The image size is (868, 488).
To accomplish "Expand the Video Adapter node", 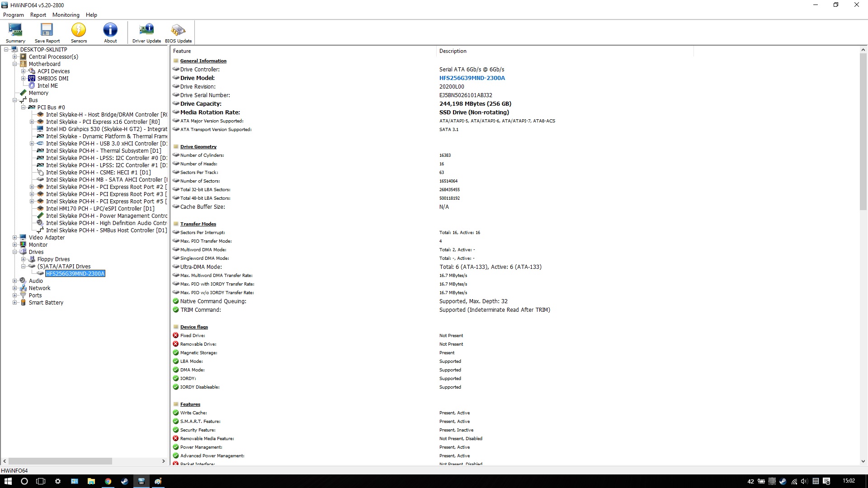I will point(15,238).
